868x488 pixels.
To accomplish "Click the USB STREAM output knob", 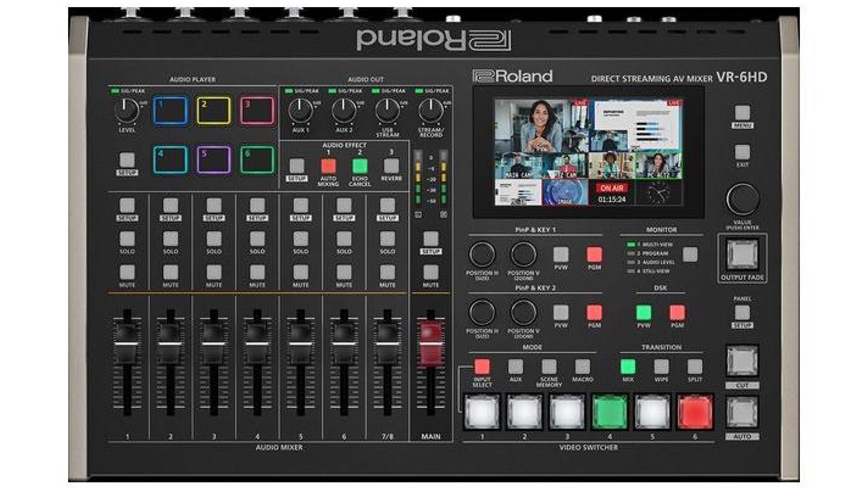I will (x=387, y=111).
